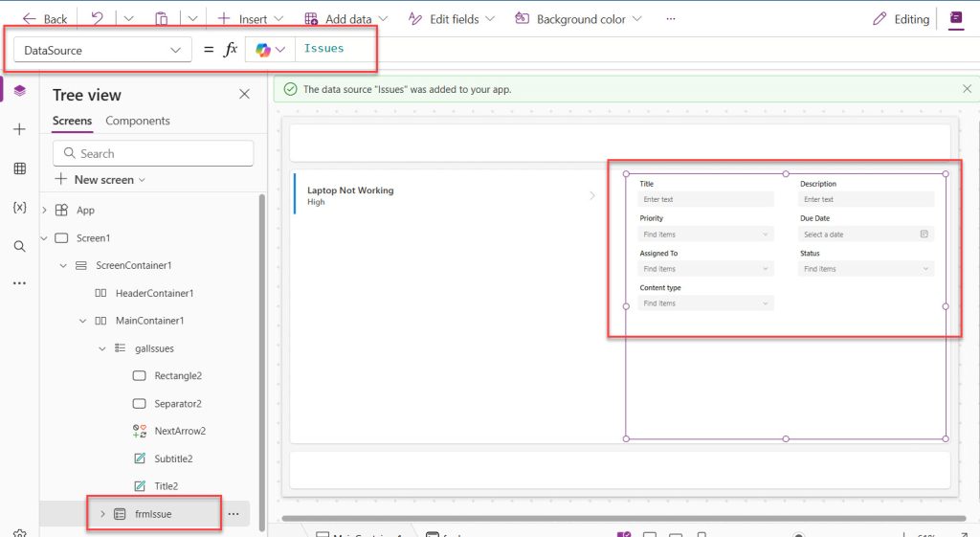Select Rectangle2 in the tree
This screenshot has width=980, height=537.
(178, 376)
